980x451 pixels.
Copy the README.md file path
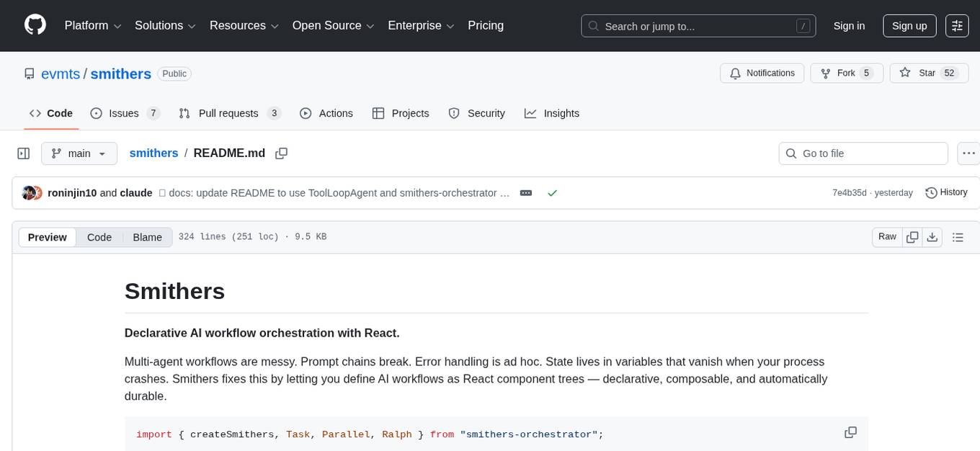(x=282, y=153)
